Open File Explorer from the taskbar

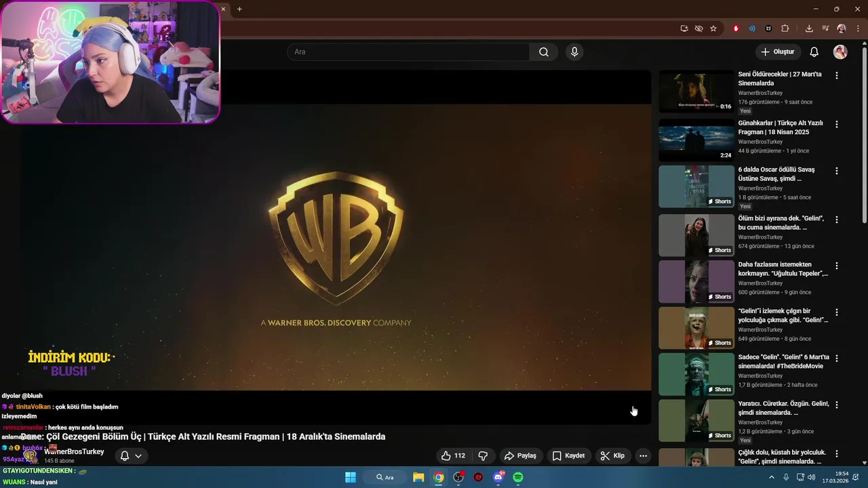(418, 477)
